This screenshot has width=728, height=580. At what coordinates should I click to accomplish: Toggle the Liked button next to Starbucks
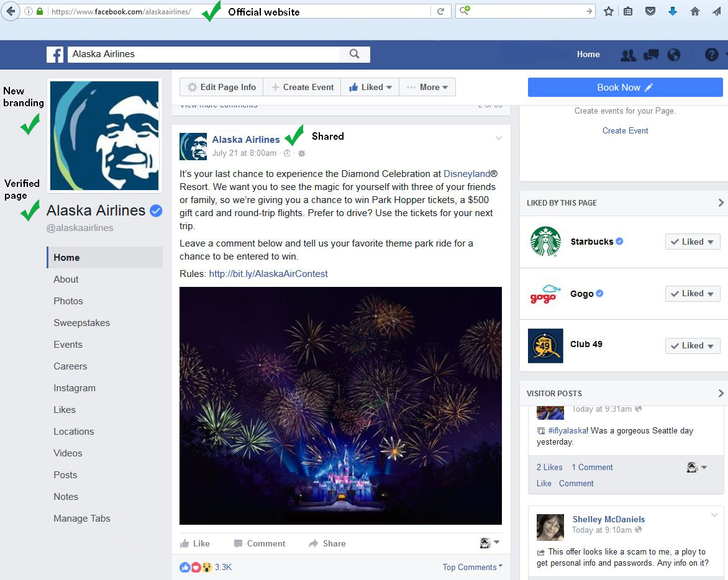point(692,242)
